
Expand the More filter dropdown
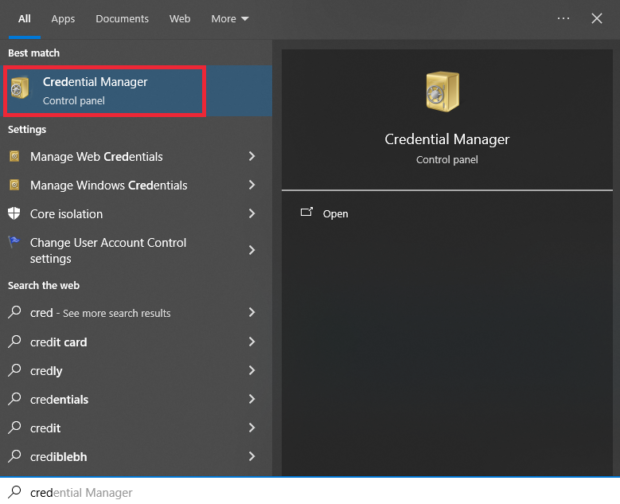[230, 18]
